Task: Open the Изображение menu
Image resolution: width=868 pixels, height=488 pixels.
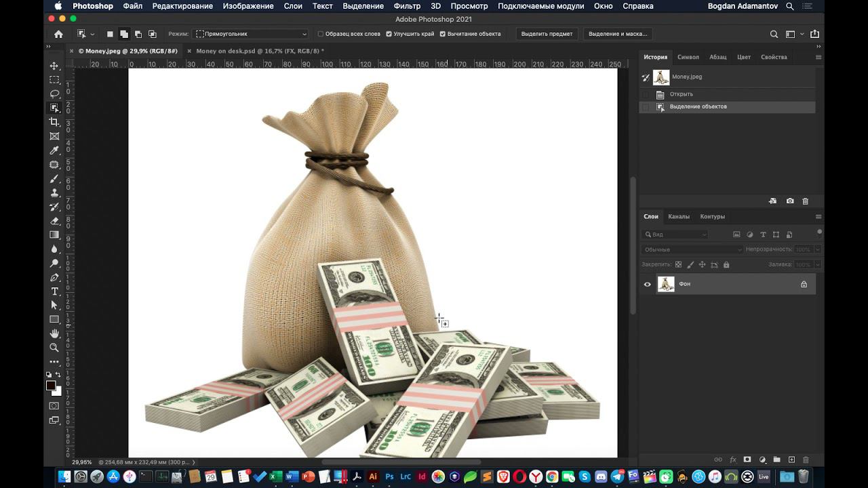Action: point(248,6)
